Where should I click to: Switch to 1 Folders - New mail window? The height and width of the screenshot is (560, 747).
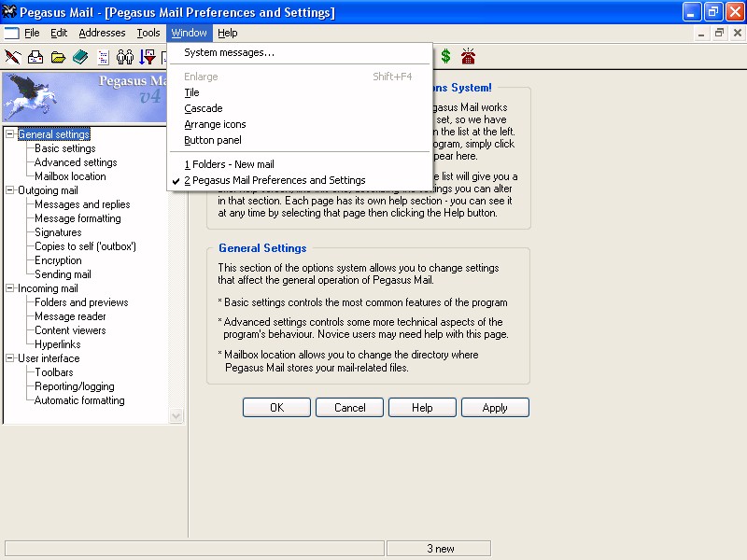(300, 164)
